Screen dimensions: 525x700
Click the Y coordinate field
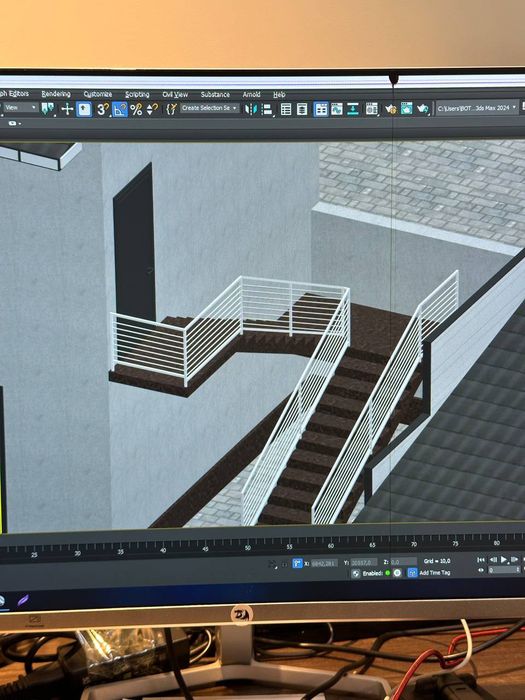[x=364, y=562]
